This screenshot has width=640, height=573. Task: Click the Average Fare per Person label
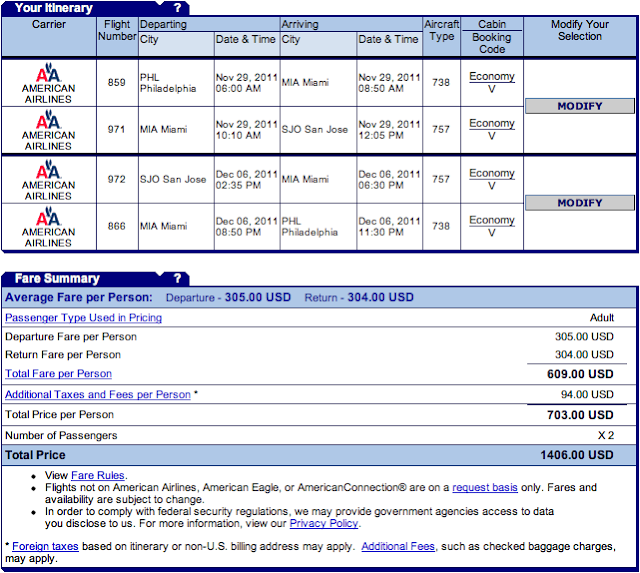click(79, 297)
